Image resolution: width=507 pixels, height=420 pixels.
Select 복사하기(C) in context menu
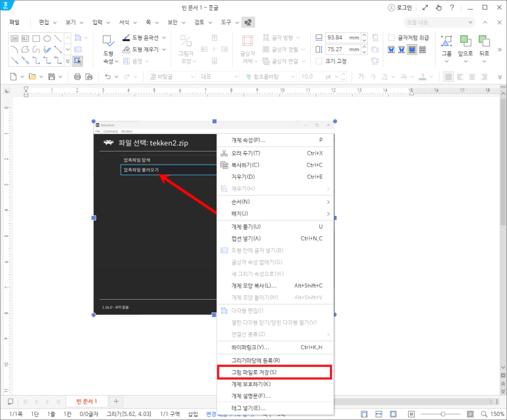[x=275, y=165]
